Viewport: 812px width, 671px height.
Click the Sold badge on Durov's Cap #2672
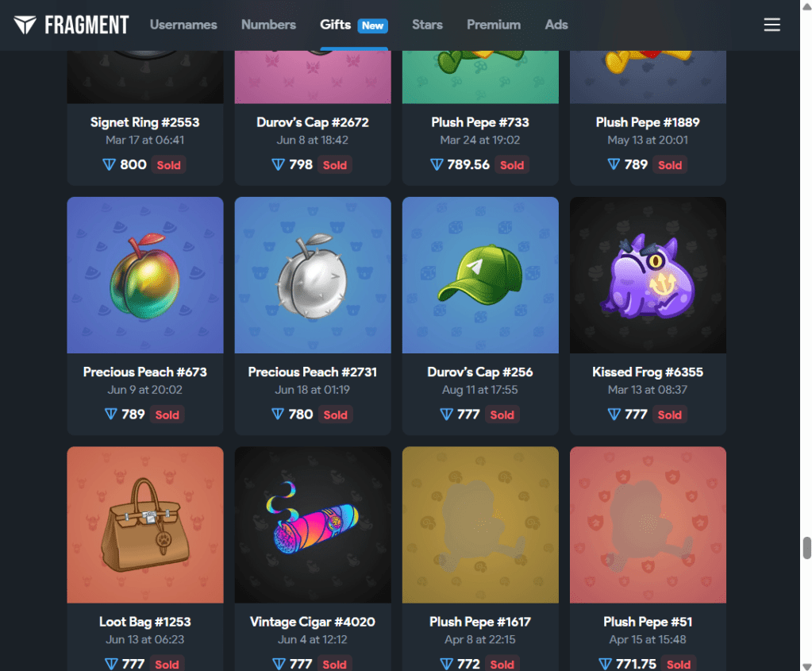tap(334, 164)
